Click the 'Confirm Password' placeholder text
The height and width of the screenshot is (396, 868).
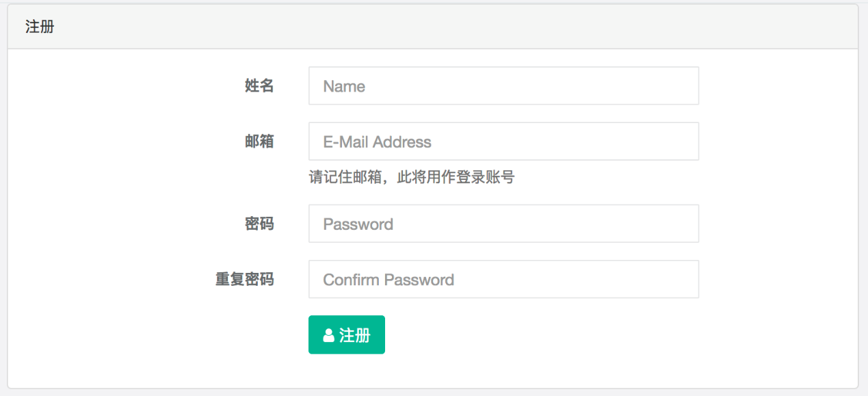click(x=389, y=280)
